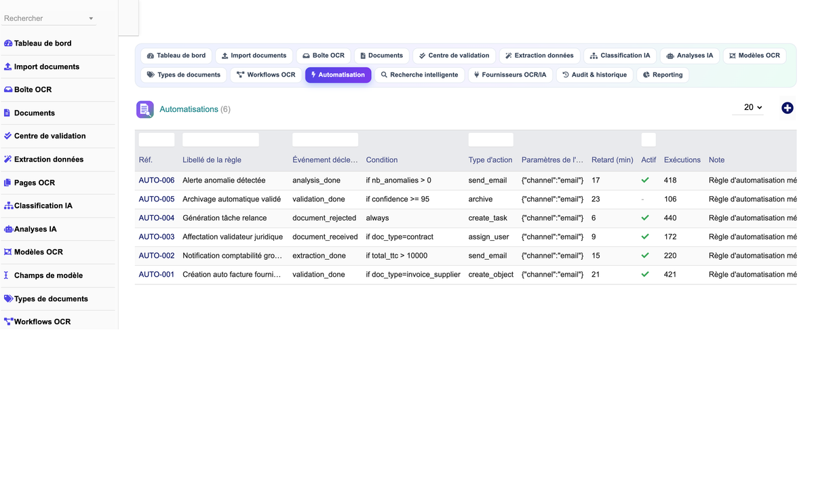Click the Types de documents sidebar tag icon
The image size is (814, 504).
coord(9,298)
